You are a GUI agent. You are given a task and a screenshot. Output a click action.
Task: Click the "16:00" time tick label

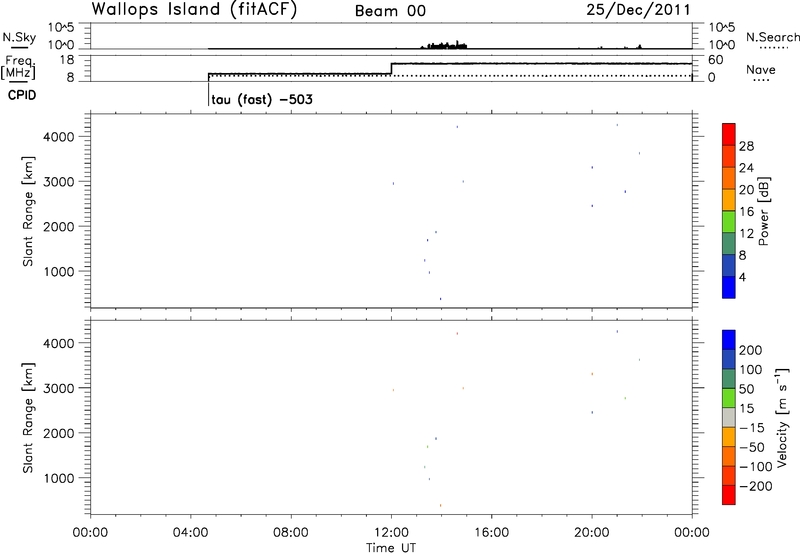pyautogui.click(x=491, y=533)
